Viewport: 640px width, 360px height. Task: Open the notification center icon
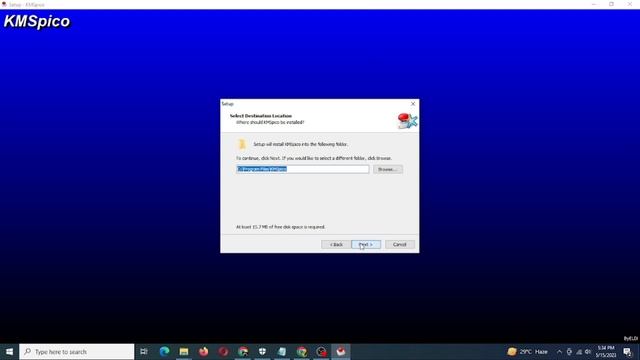pyautogui.click(x=627, y=351)
